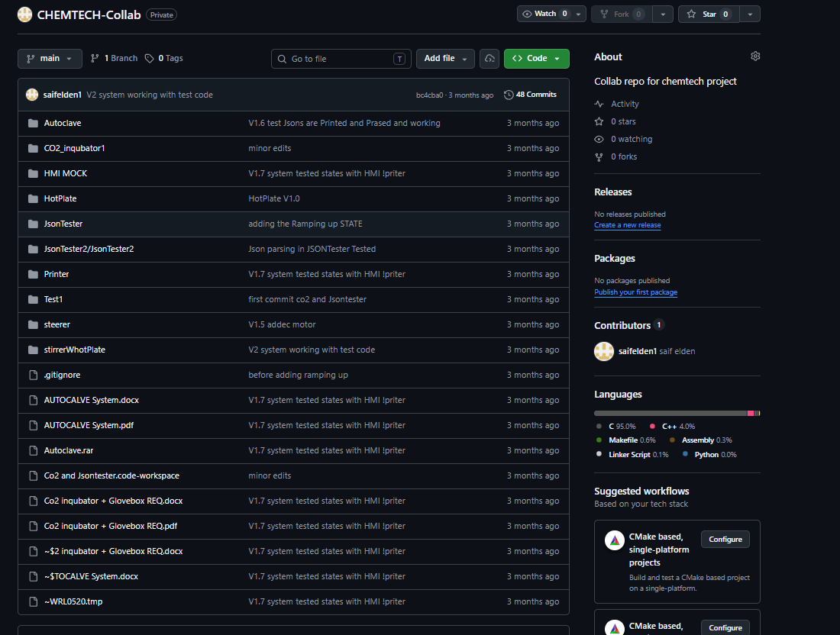Click saifelden1 avatar in the latest commit row
The image size is (840, 635).
coord(32,95)
